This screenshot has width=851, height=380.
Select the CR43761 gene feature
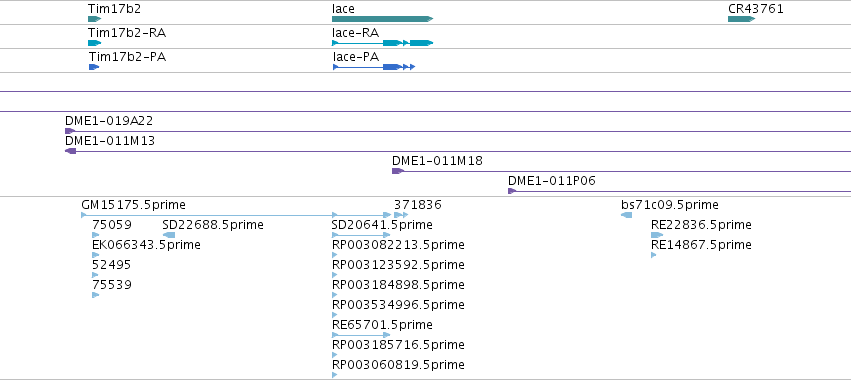[741, 19]
